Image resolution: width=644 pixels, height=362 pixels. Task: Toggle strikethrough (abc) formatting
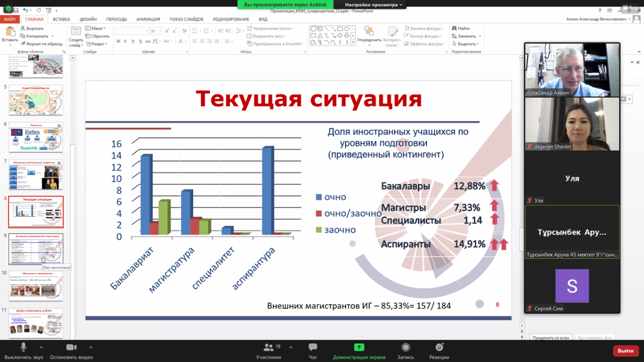tap(148, 41)
